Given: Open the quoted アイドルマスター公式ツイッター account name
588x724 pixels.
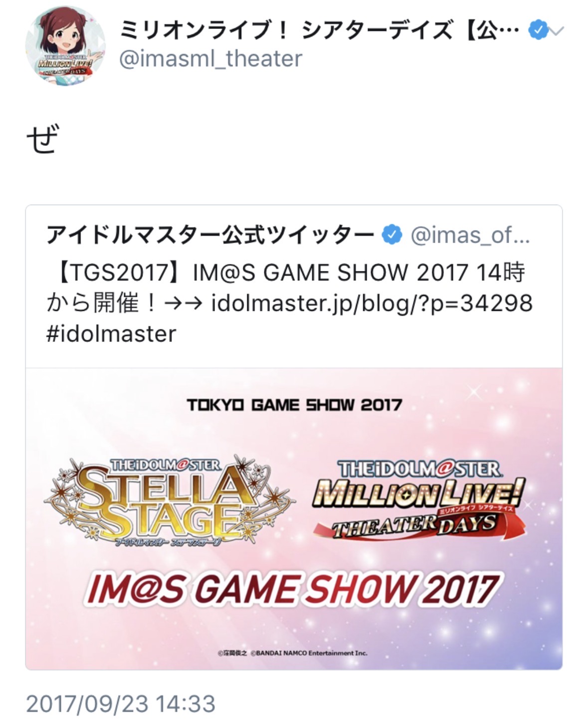Looking at the screenshot, I should tap(210, 235).
